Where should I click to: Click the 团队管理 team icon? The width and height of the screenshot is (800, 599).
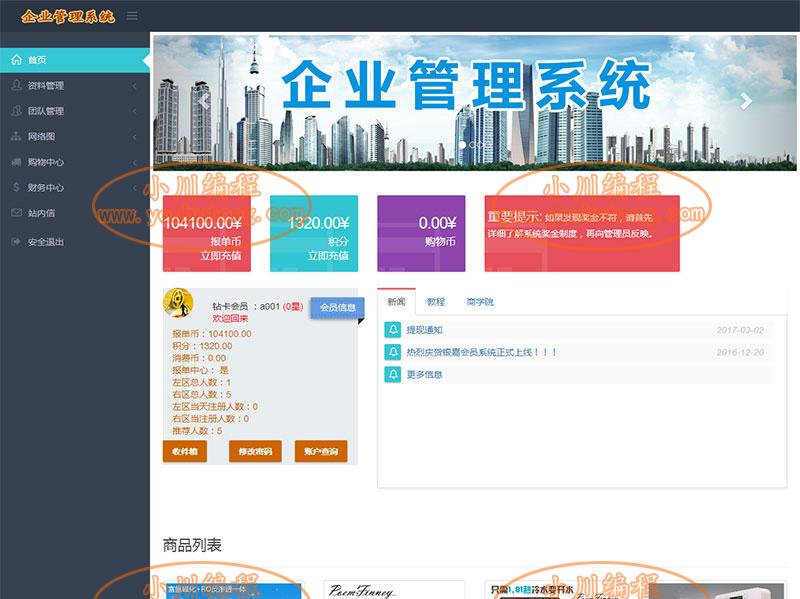coord(16,111)
